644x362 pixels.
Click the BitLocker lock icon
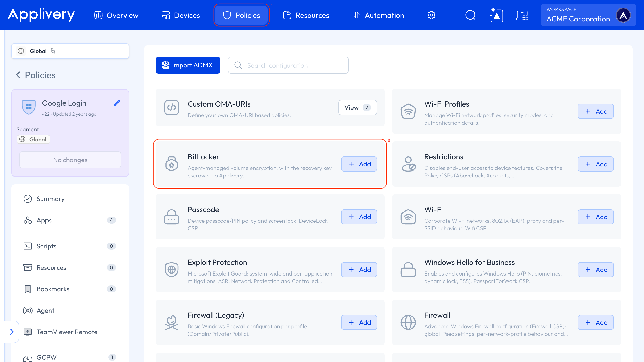172,164
